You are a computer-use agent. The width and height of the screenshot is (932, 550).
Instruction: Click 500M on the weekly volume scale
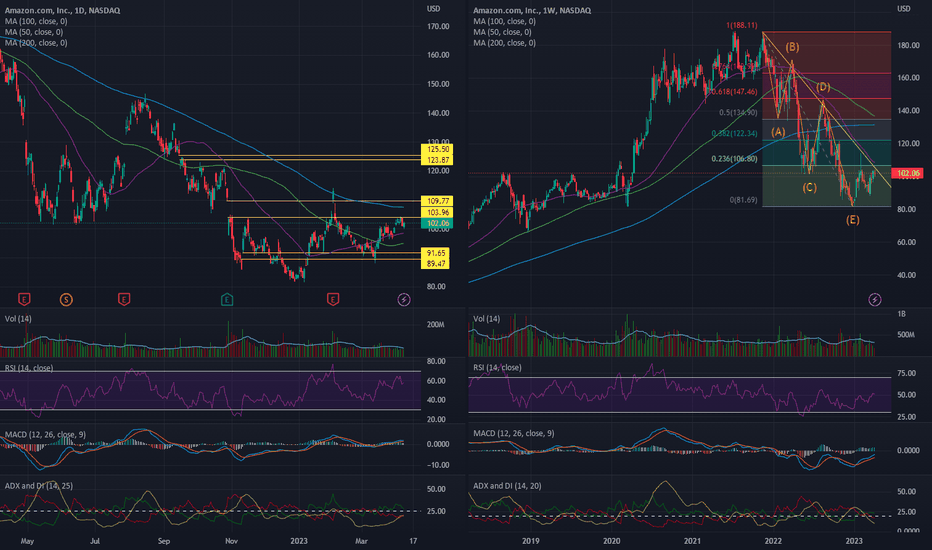906,335
